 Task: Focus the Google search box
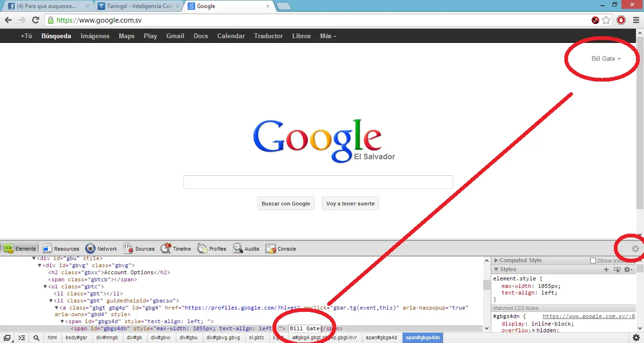point(318,182)
